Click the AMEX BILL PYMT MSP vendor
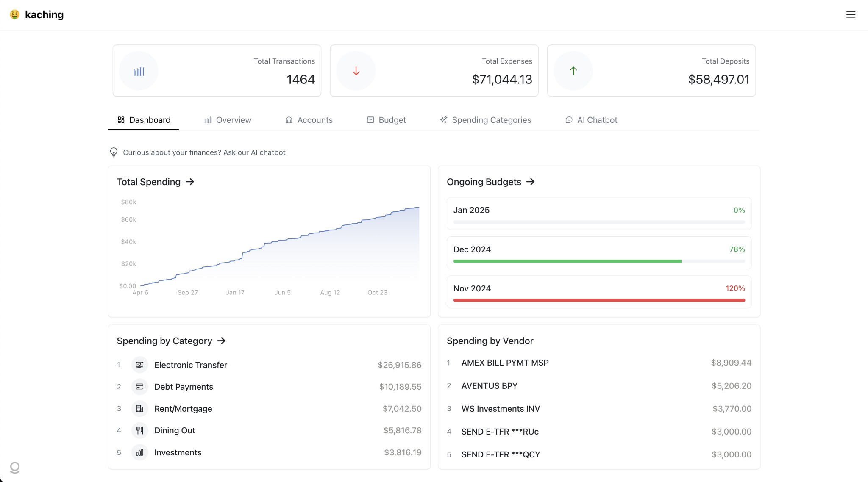Image resolution: width=868 pixels, height=482 pixels. click(505, 363)
